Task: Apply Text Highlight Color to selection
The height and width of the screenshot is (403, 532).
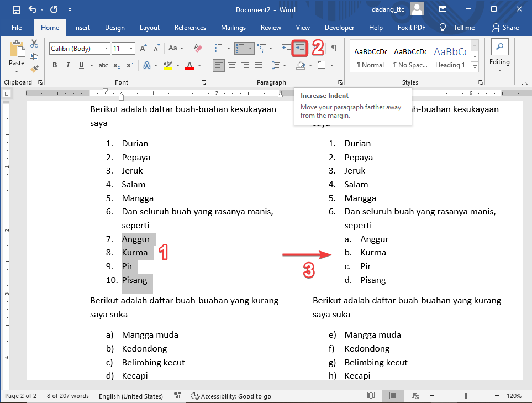Action: [x=168, y=65]
